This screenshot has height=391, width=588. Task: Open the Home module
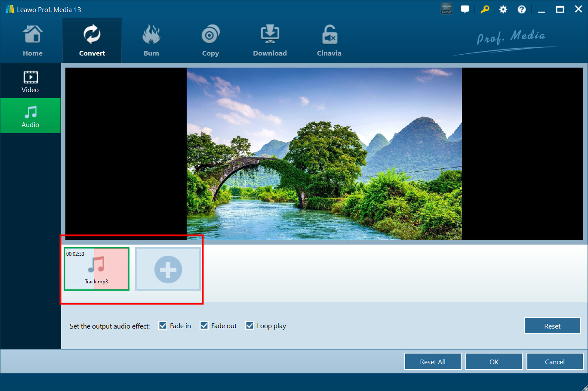[x=33, y=41]
